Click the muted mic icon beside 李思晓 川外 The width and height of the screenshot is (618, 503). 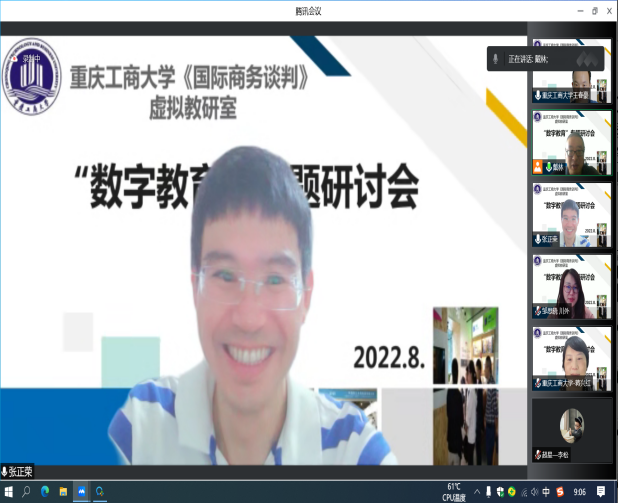(x=537, y=311)
